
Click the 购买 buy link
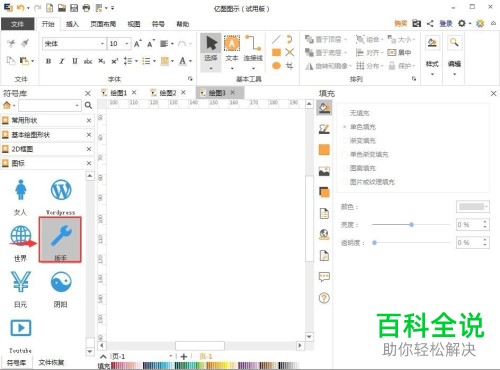pos(401,24)
